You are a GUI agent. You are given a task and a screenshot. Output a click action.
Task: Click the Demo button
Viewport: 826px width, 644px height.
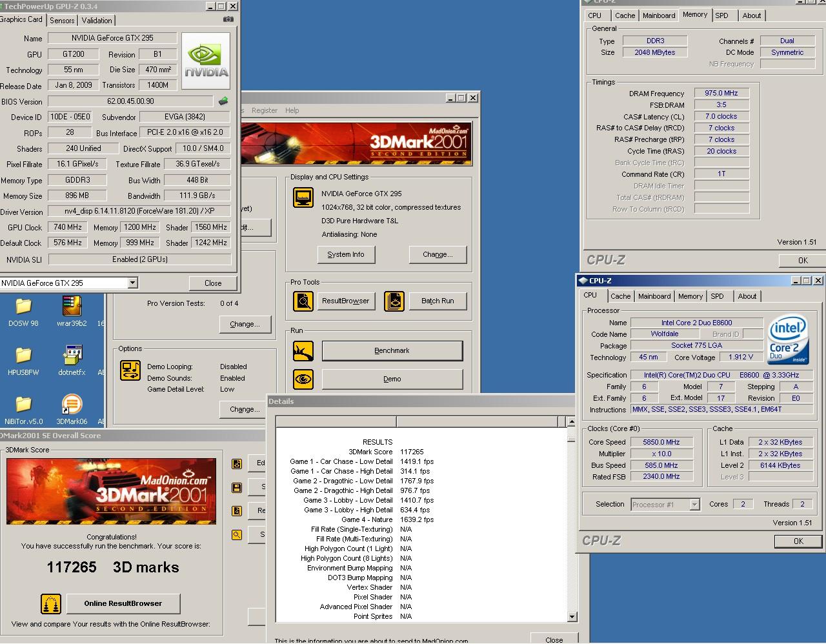tap(392, 379)
